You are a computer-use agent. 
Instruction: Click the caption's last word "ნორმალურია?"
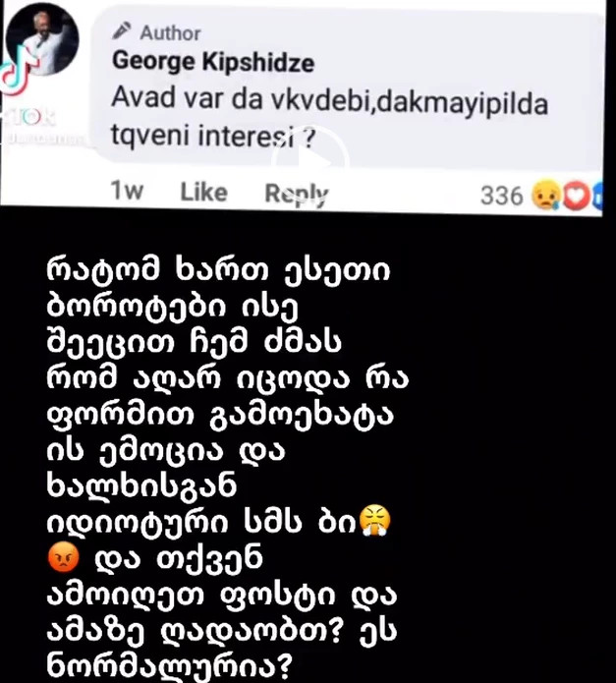(168, 666)
